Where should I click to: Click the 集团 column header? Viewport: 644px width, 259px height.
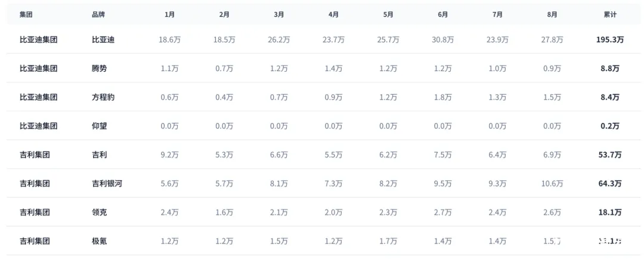[26, 14]
